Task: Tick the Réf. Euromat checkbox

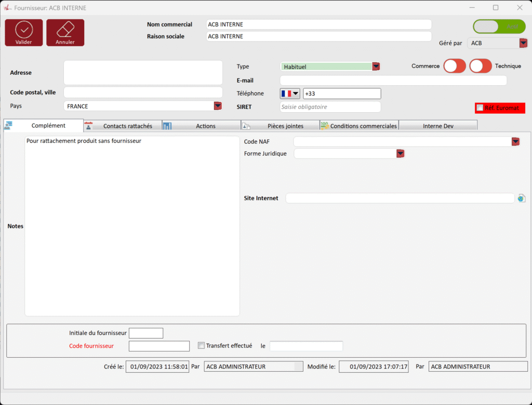Action: (480, 108)
